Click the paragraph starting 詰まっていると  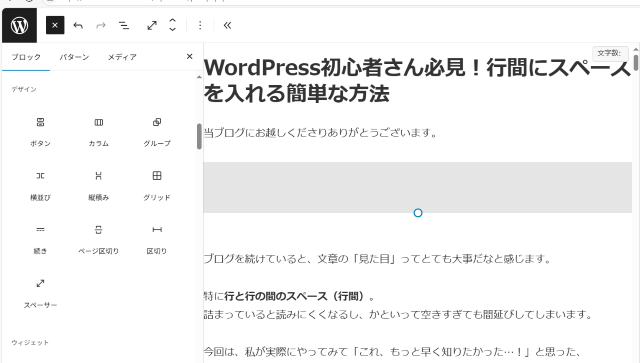[x=398, y=314]
